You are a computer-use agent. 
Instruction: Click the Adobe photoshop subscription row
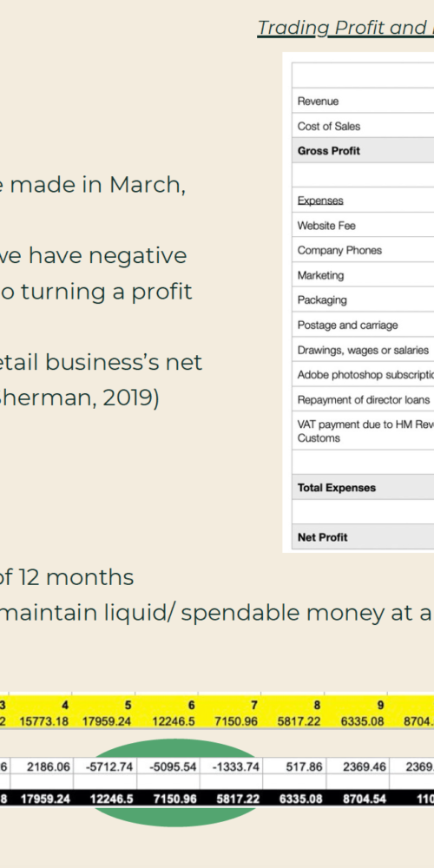point(363,375)
